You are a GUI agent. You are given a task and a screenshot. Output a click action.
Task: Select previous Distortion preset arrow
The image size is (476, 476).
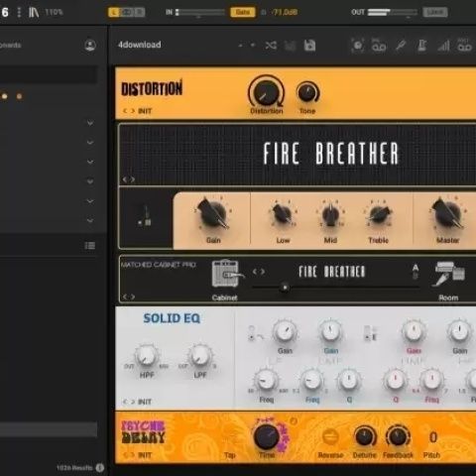click(125, 111)
